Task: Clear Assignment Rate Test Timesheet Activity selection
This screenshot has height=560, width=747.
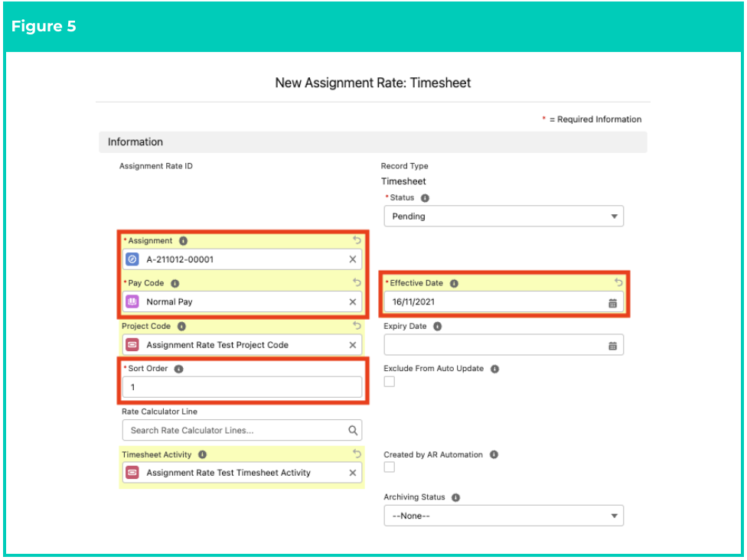Action: [x=353, y=473]
